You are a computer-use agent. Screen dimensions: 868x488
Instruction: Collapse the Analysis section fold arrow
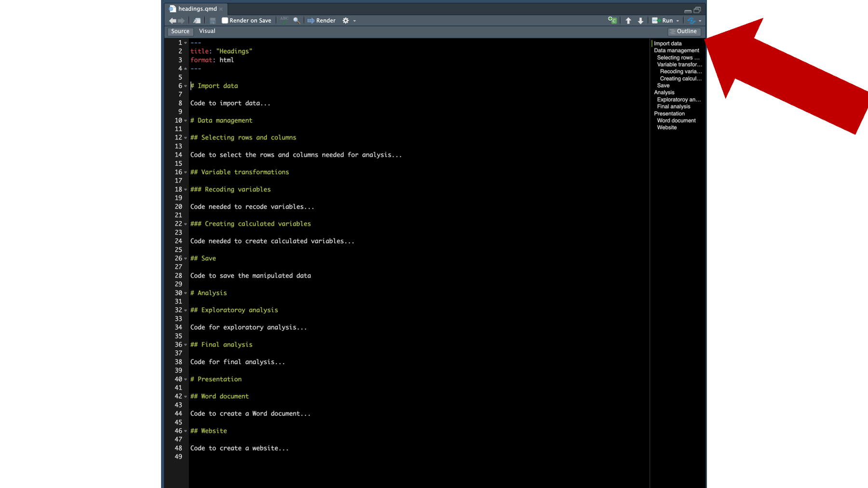click(186, 293)
